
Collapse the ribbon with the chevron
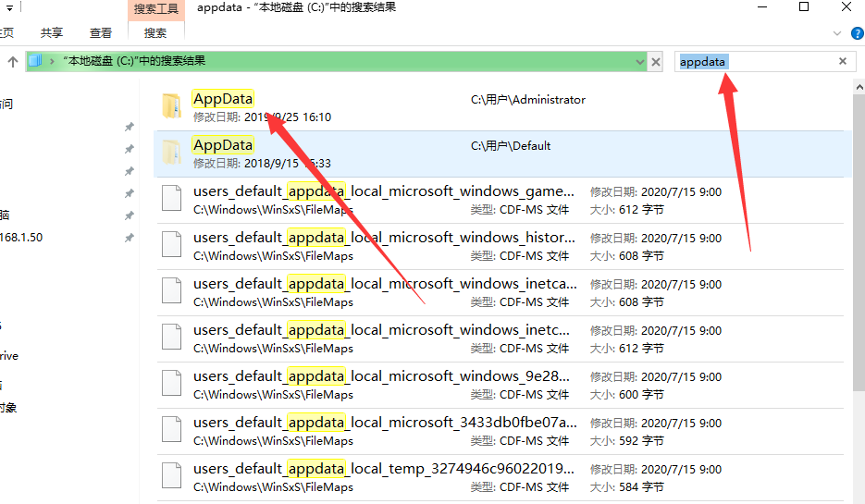tap(836, 33)
